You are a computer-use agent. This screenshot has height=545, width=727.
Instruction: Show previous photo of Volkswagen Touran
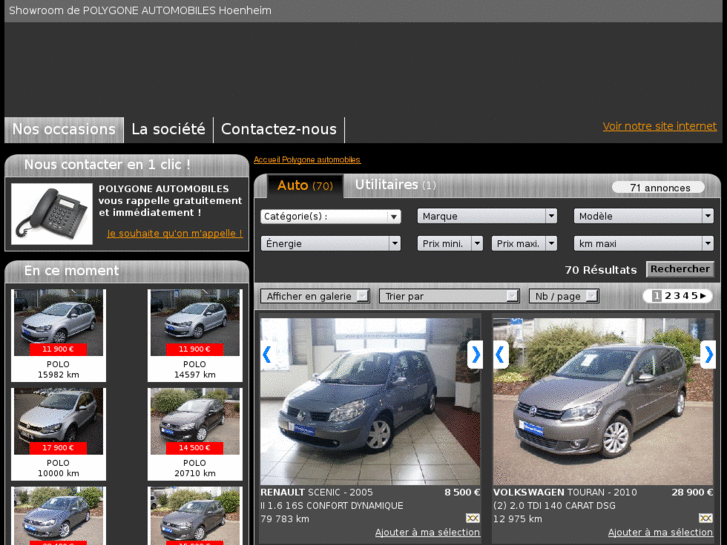(500, 354)
